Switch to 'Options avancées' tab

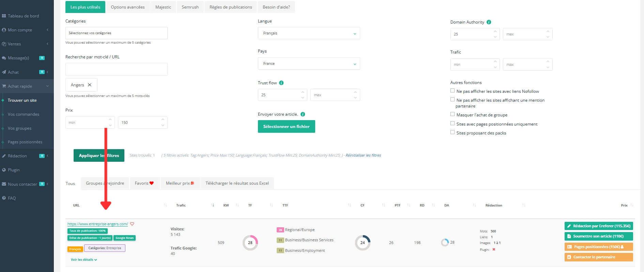tap(128, 7)
